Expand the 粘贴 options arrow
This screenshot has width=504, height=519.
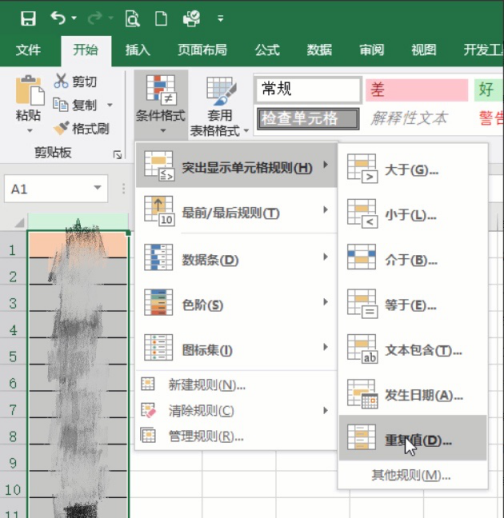click(x=29, y=131)
